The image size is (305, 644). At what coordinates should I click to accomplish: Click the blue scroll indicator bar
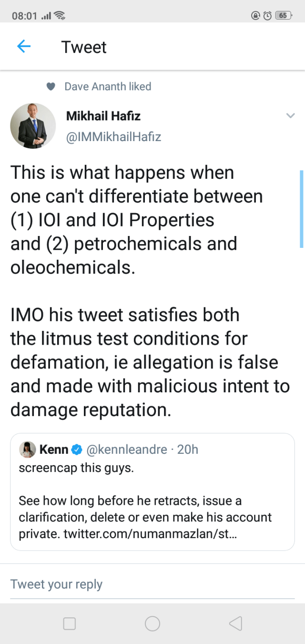[x=301, y=209]
